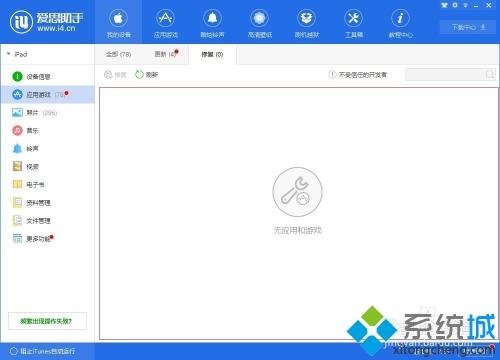
Task: Switch to the Updates (更新 4) tab
Action: (x=166, y=54)
